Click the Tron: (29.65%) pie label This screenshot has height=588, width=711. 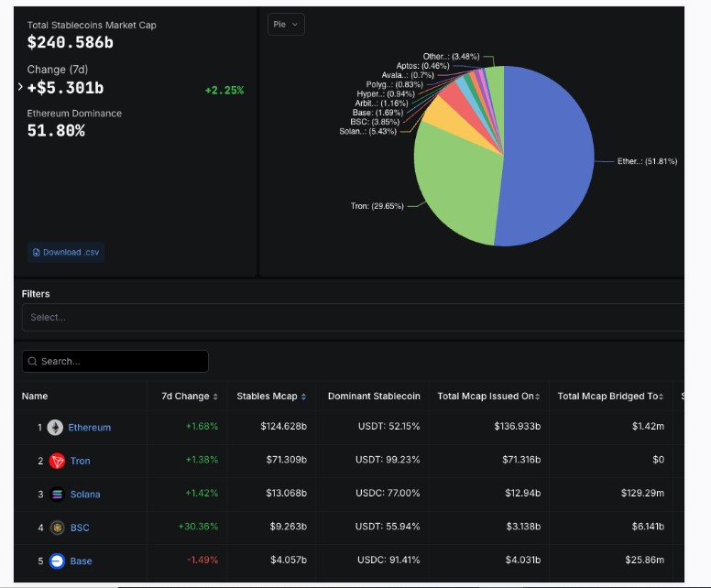coord(377,206)
